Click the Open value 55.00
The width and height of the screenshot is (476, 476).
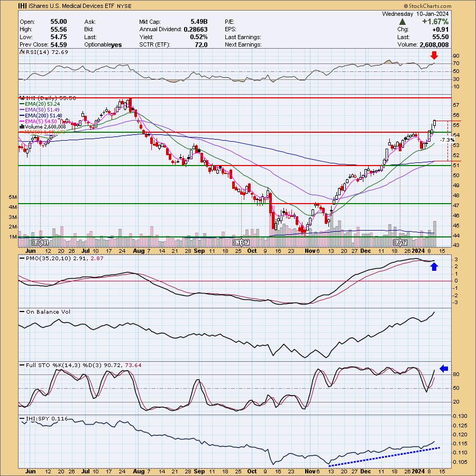click(59, 22)
